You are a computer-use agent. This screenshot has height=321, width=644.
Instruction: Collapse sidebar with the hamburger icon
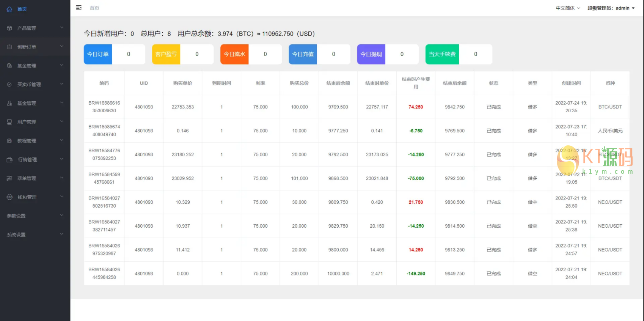[x=79, y=8]
